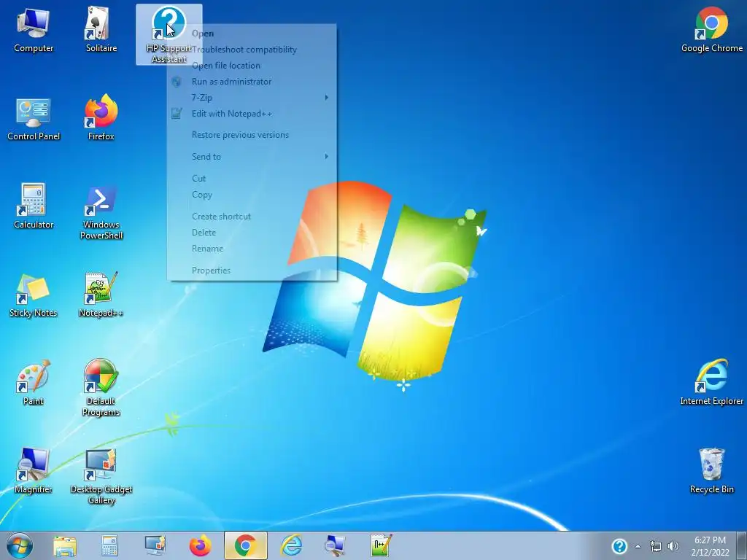Choose Rename in the context menu
747x560 pixels.
click(x=252, y=249)
